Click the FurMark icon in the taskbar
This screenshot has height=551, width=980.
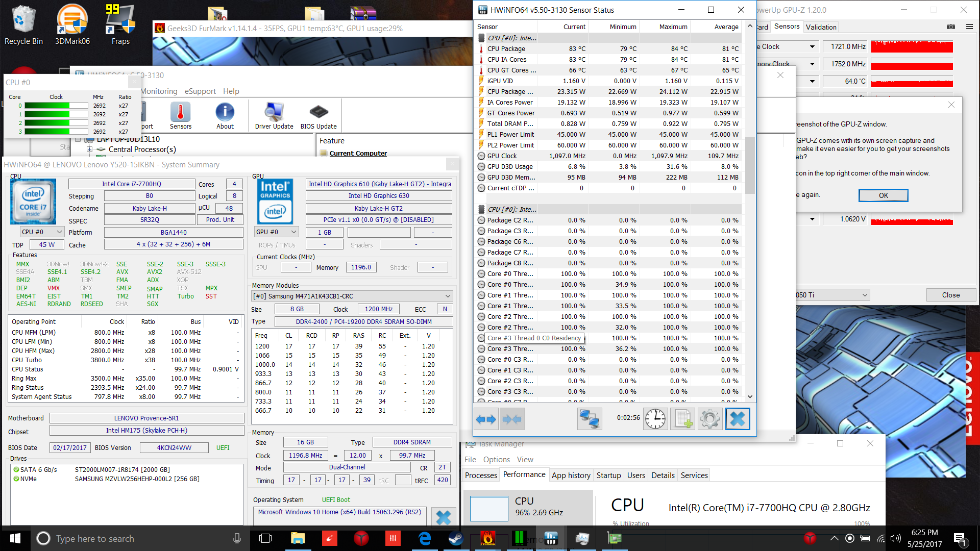click(x=487, y=538)
